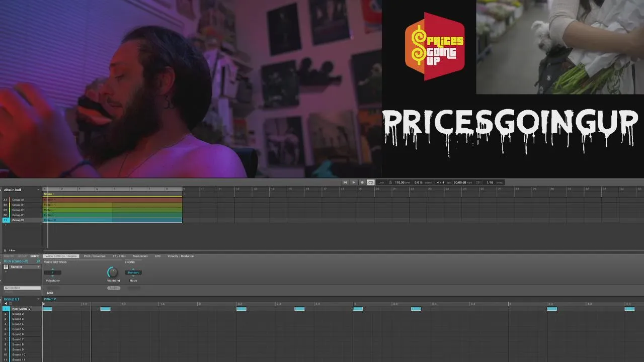The width and height of the screenshot is (644, 362).
Task: Open the Group E1 dropdown arrow in pattern editor
Action: point(38,299)
